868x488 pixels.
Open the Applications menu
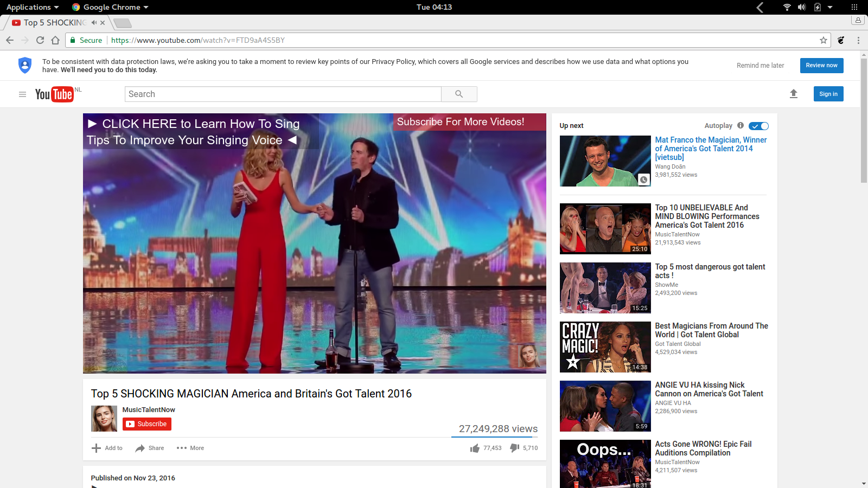[x=33, y=7]
